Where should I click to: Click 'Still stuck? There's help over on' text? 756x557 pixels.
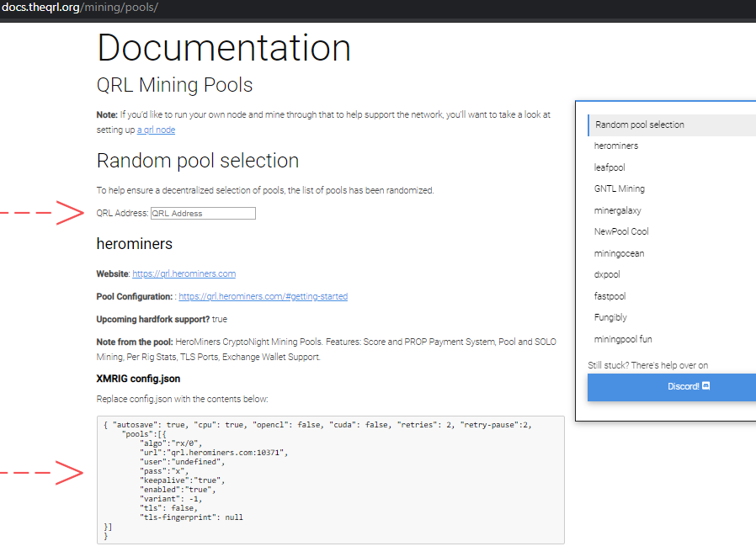648,365
